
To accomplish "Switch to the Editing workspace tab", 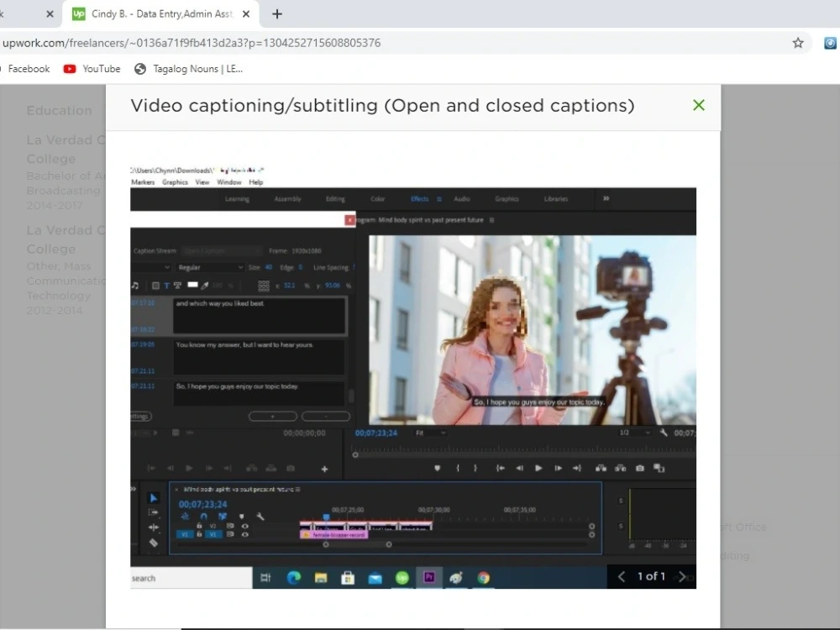I will (x=335, y=199).
